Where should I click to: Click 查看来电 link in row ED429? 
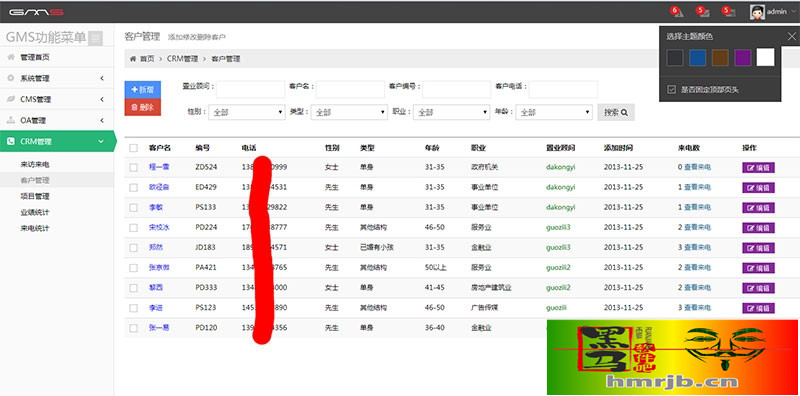[x=697, y=187]
